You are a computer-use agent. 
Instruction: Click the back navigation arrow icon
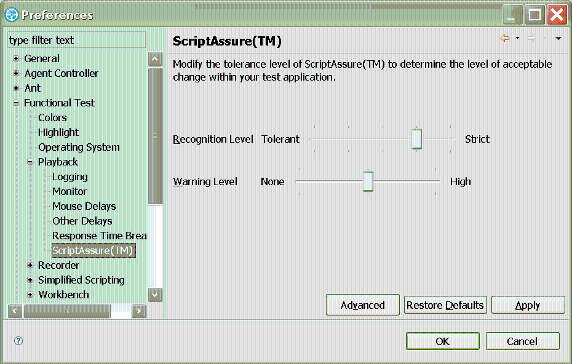coord(505,38)
